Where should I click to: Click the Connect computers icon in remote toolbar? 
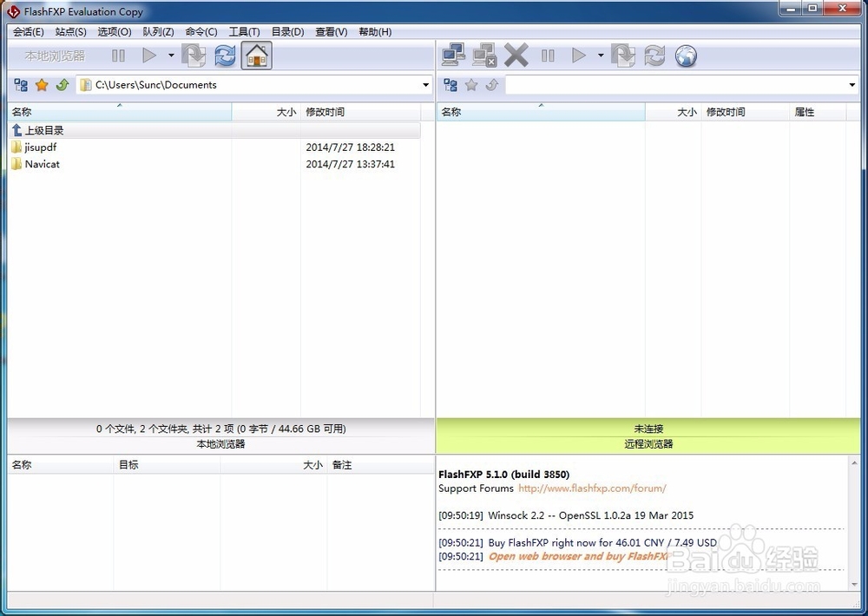point(453,56)
